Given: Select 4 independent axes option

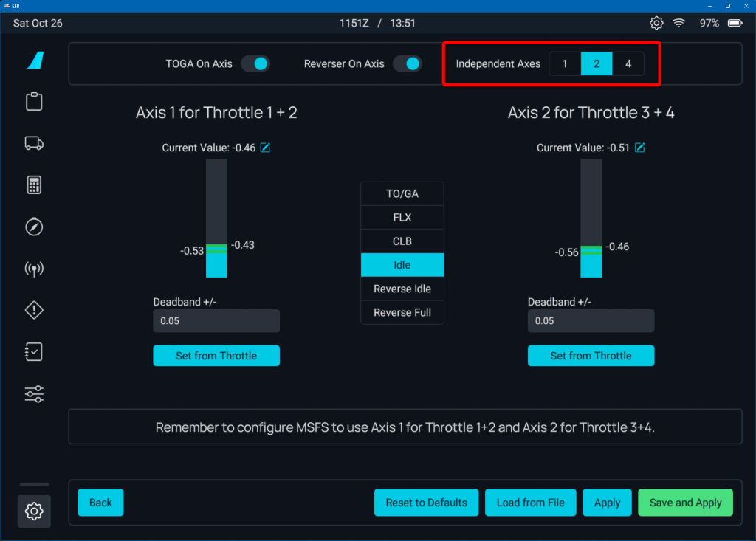Looking at the screenshot, I should 628,64.
